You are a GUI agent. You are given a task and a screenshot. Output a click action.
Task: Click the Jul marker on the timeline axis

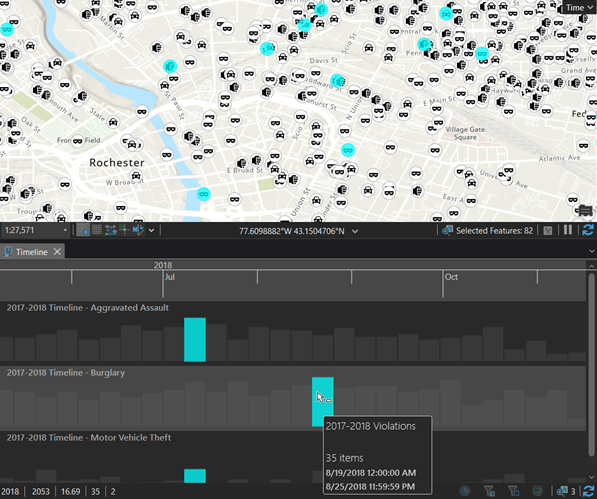tap(170, 277)
